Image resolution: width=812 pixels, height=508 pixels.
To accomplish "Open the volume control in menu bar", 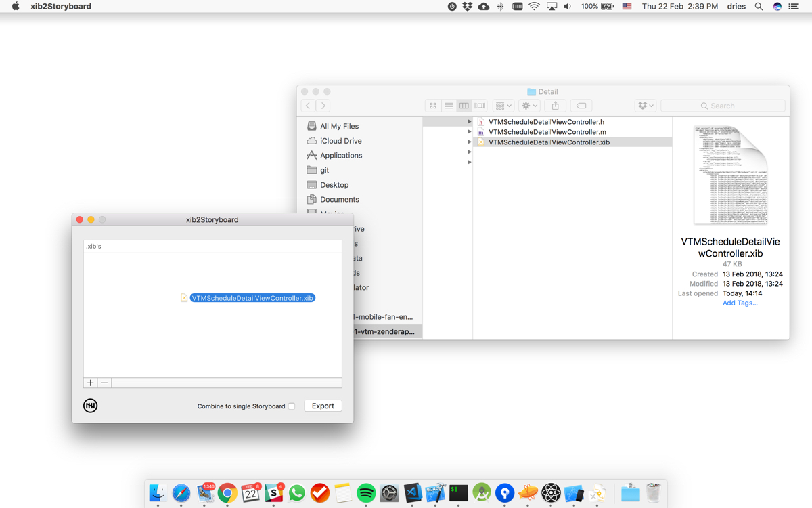I will coord(567,6).
